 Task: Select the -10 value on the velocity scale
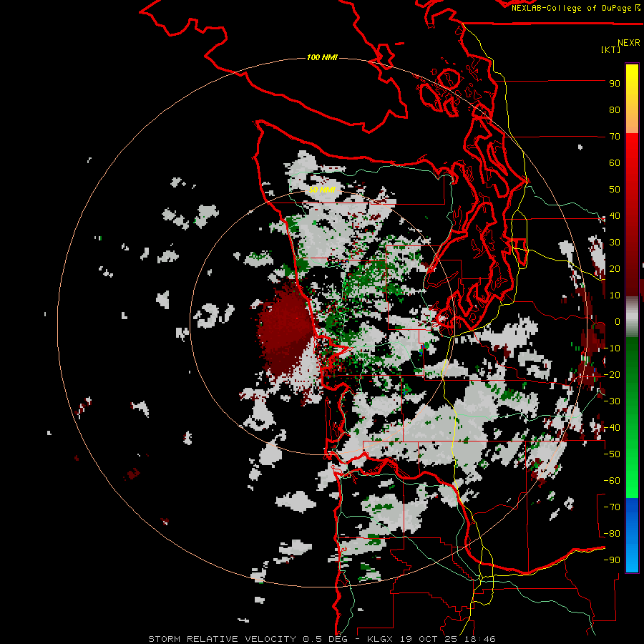tap(612, 348)
